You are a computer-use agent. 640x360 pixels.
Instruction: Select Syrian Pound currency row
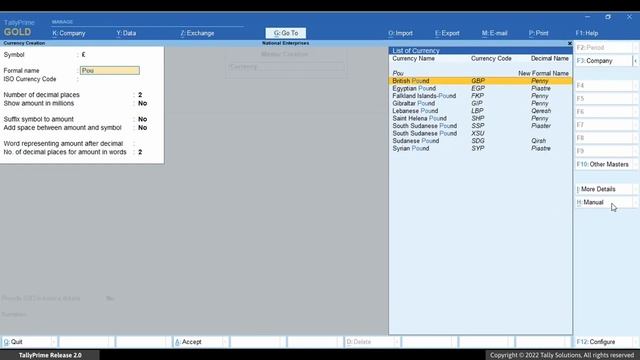480,148
